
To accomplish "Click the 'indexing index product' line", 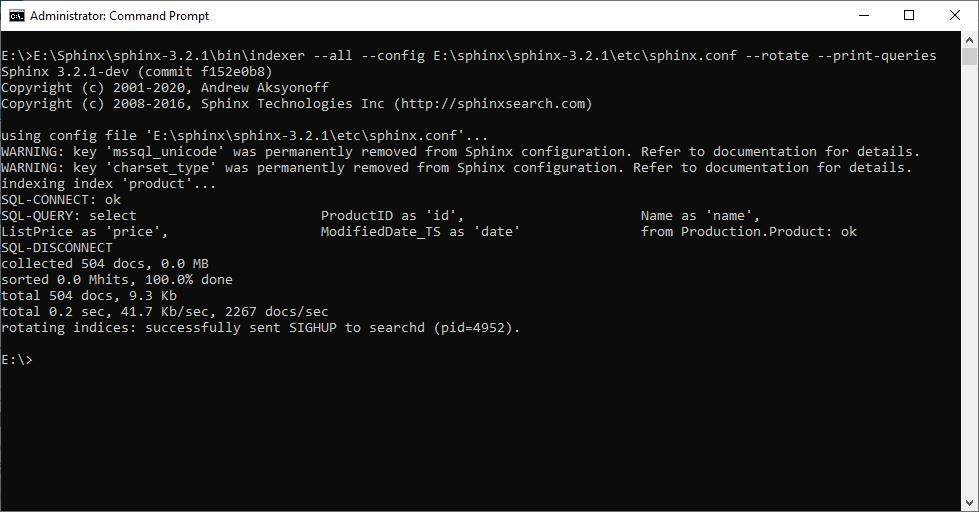I will (x=109, y=184).
